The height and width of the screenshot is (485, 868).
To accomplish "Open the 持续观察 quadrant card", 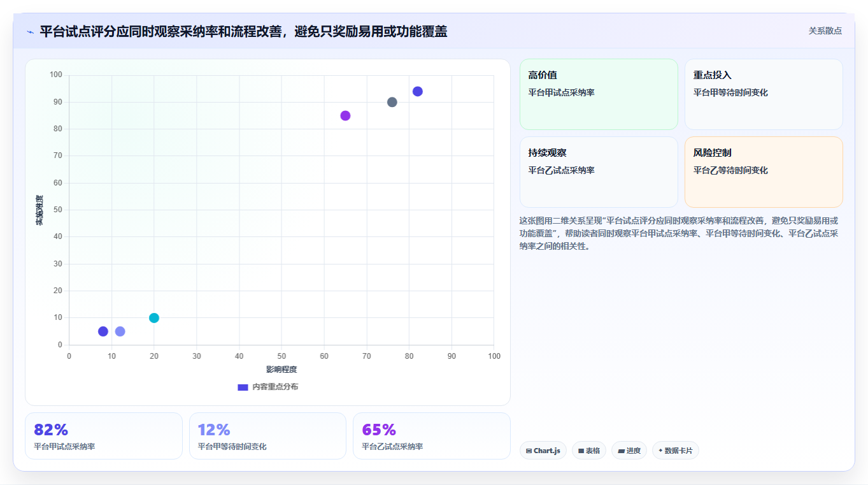I will tap(599, 172).
